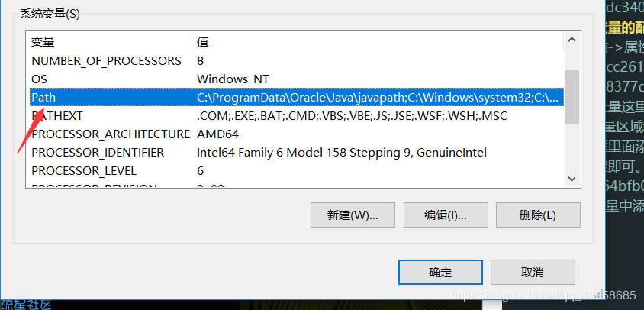The image size is (644, 310).
Task: Select the NUMBER_OF_PROCESSORS row
Action: (x=297, y=61)
